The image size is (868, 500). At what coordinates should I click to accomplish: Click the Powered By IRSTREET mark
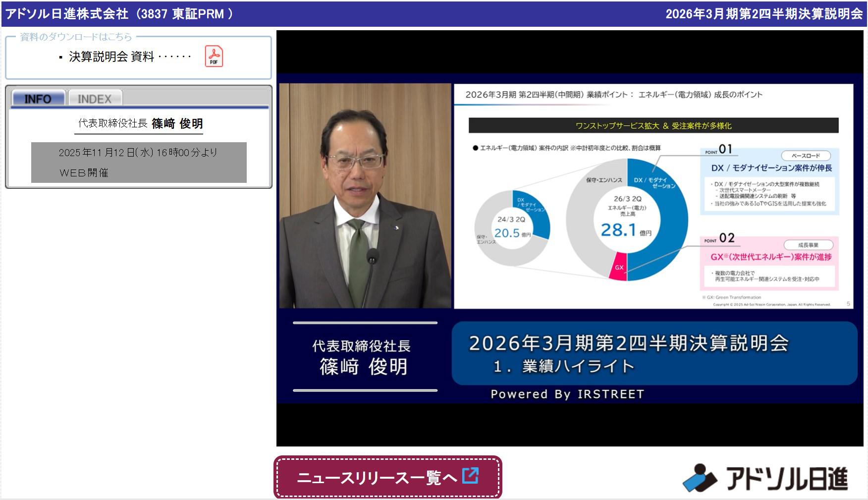coord(566,394)
